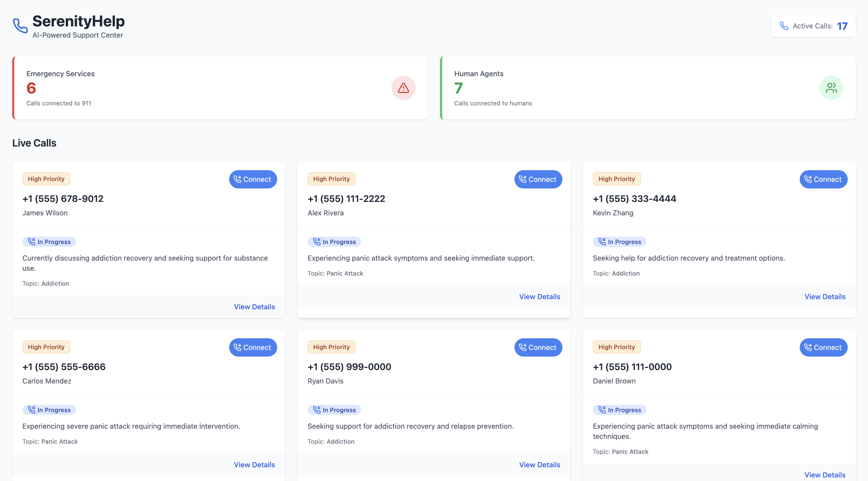The width and height of the screenshot is (868, 481).
Task: Click the green human agents people icon
Action: [831, 88]
